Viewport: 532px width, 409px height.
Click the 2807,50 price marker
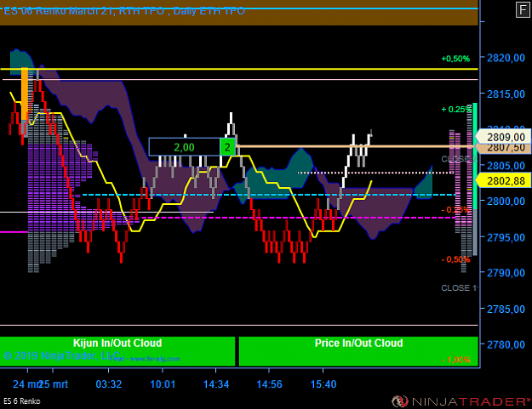[x=503, y=148]
